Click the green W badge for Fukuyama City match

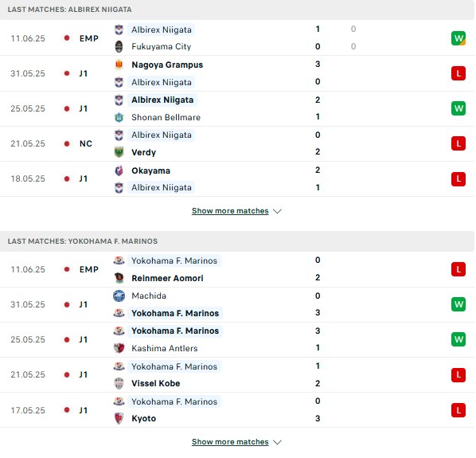(x=458, y=38)
